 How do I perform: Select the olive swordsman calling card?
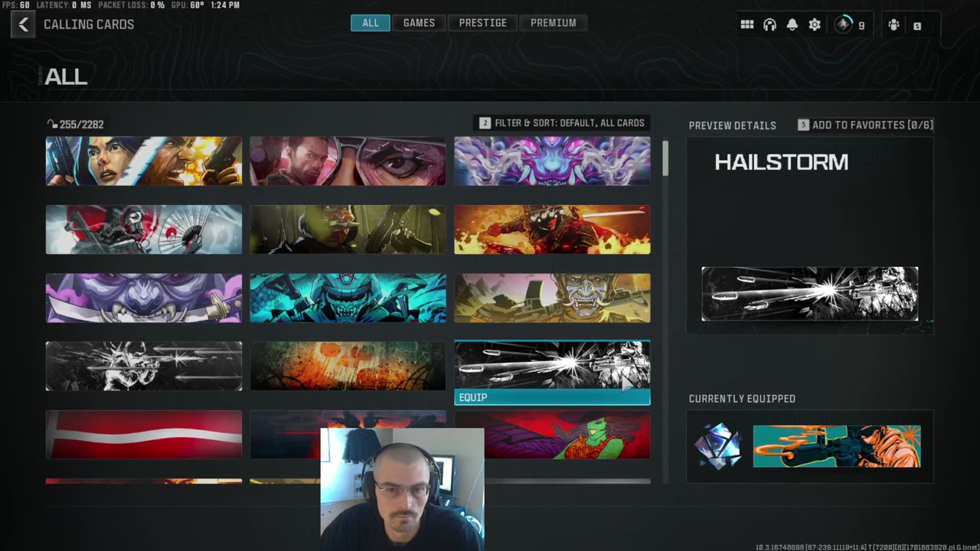click(348, 230)
